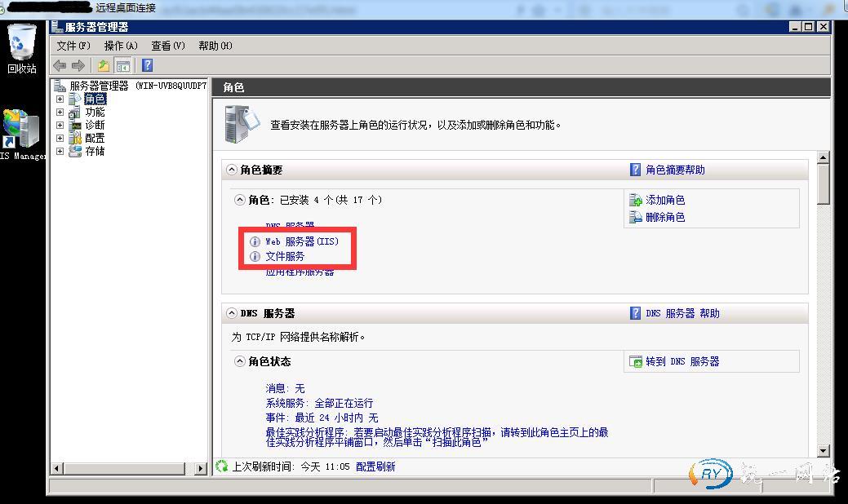Toggle Show/Hide console tree toolbar icon
This screenshot has width=848, height=504.
(x=123, y=66)
